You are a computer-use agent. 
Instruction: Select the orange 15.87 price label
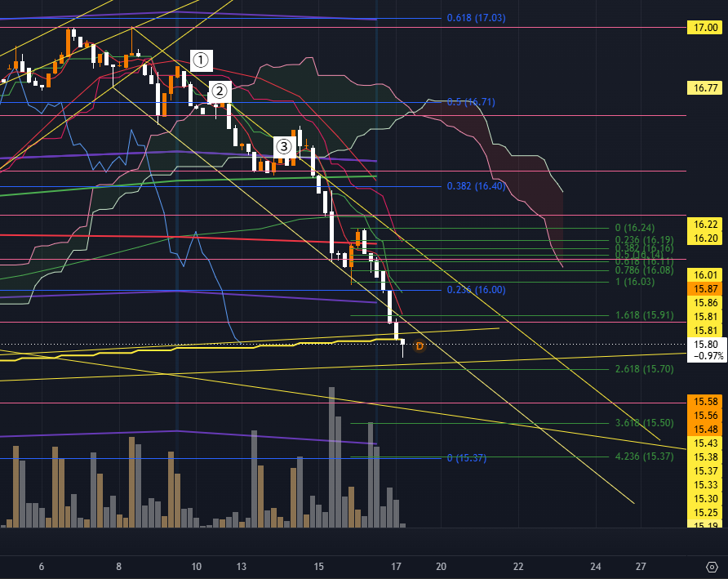point(705,289)
